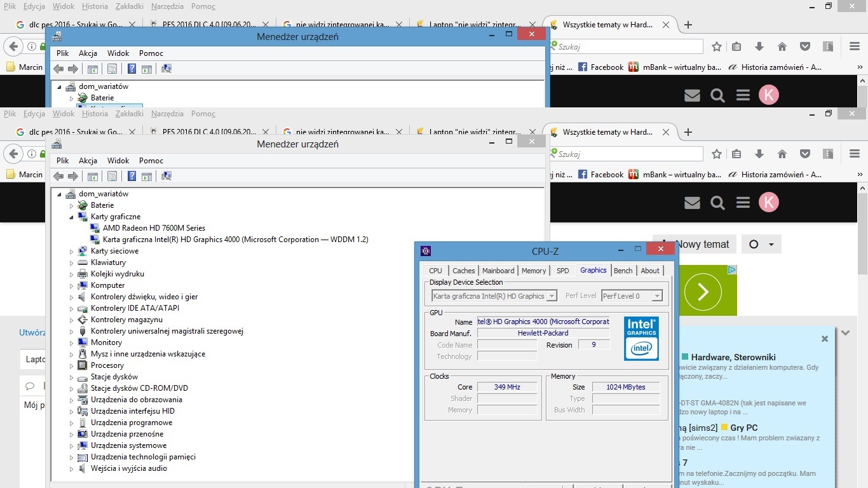The image size is (868, 488).
Task: Click the Procesory chip icon
Action: [x=83, y=365]
